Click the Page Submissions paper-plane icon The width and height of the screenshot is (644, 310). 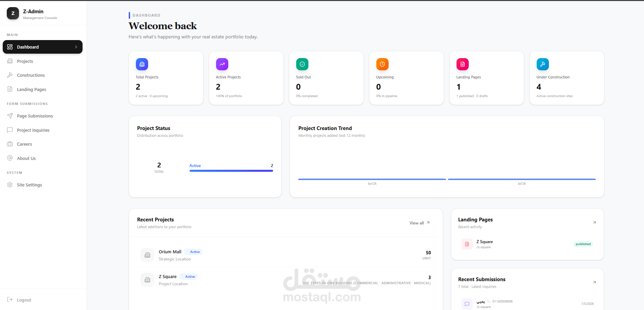point(10,116)
